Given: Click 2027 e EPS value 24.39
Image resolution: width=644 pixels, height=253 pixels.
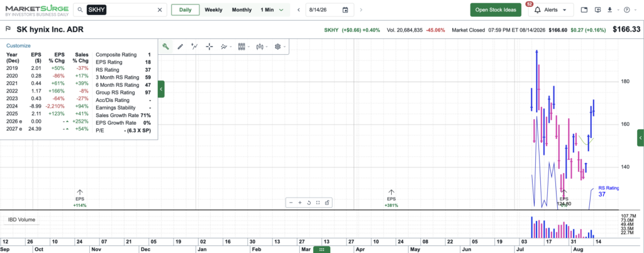Looking at the screenshot, I should (x=35, y=130).
